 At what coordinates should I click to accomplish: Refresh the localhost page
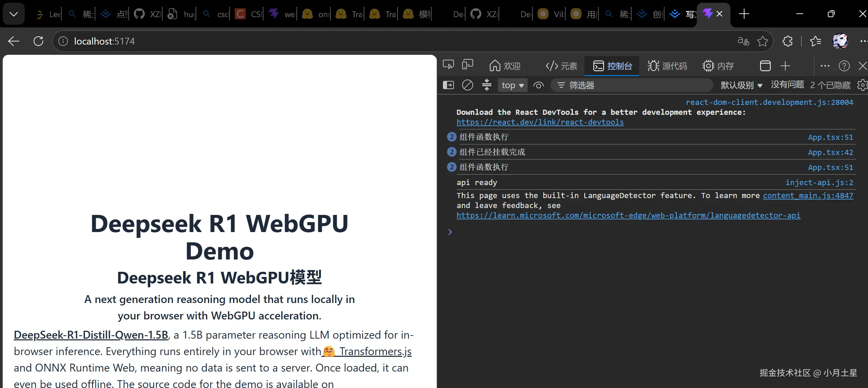click(38, 41)
